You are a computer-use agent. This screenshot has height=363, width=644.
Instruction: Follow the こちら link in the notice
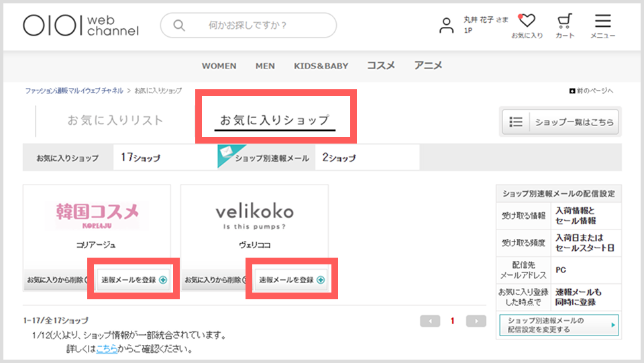click(107, 349)
